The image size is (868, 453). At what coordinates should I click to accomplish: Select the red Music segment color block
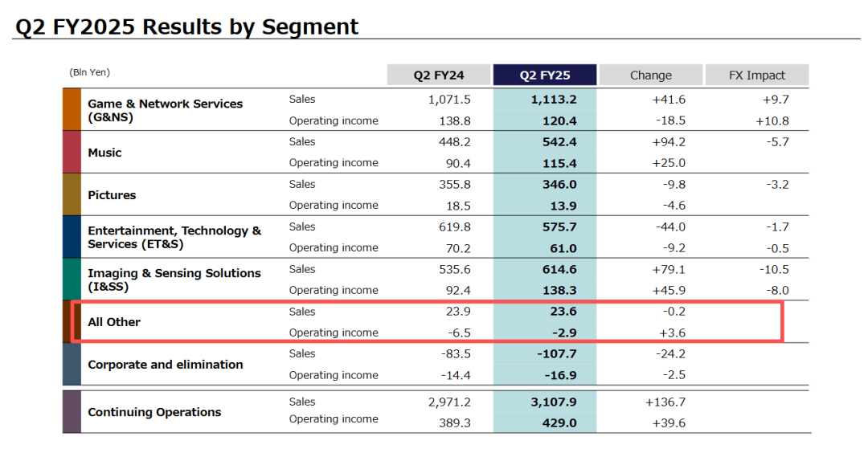tap(72, 152)
